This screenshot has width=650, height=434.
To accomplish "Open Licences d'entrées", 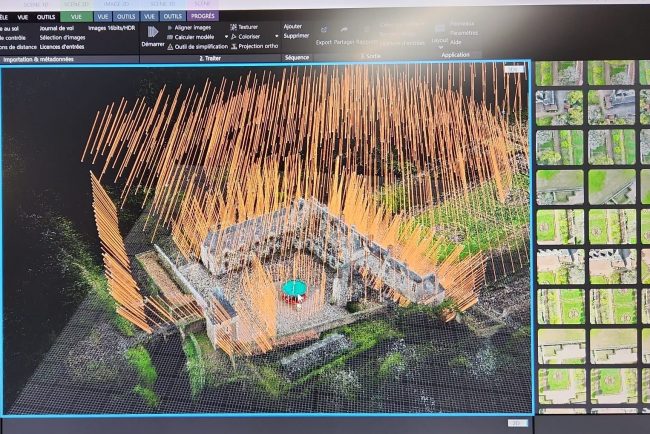I will click(62, 47).
